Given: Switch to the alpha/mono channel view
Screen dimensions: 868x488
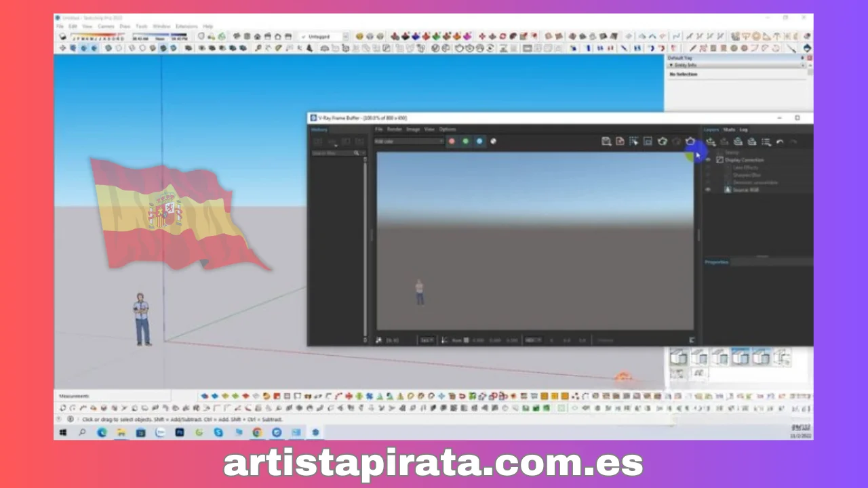Looking at the screenshot, I should (x=493, y=141).
